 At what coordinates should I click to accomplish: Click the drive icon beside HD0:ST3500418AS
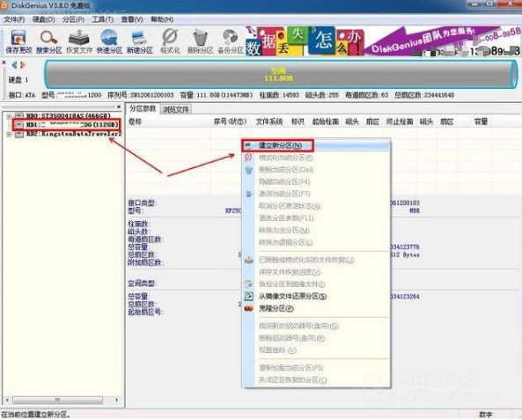(x=19, y=116)
